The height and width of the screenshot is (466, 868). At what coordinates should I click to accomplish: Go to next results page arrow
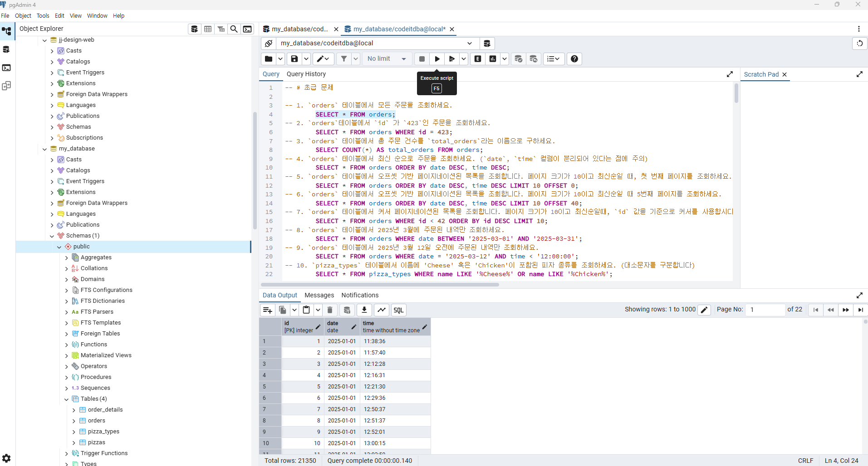[846, 310]
